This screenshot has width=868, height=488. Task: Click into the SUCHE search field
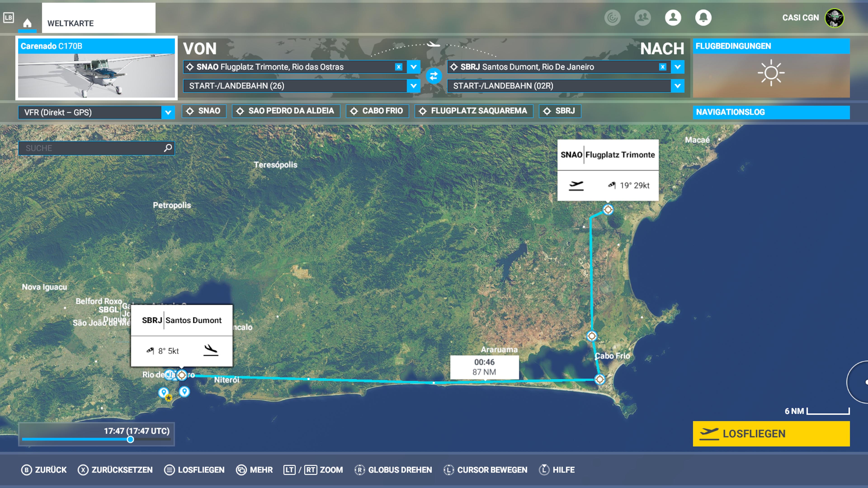coord(96,148)
